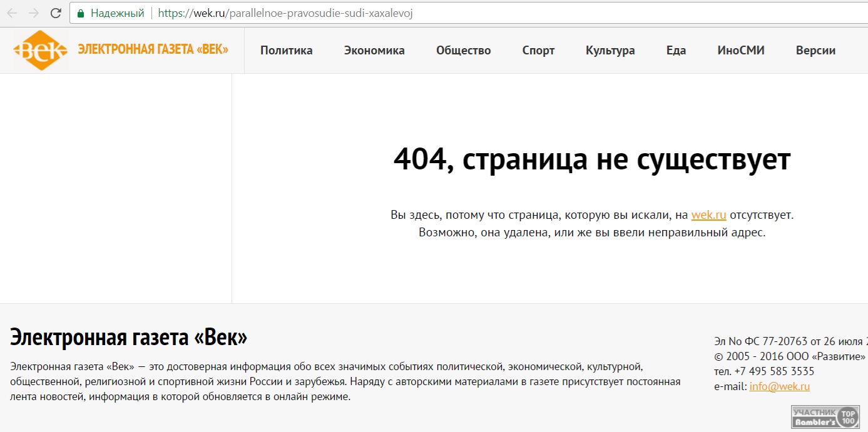Open the Спорт section
This screenshot has width=868, height=432.
pos(538,51)
